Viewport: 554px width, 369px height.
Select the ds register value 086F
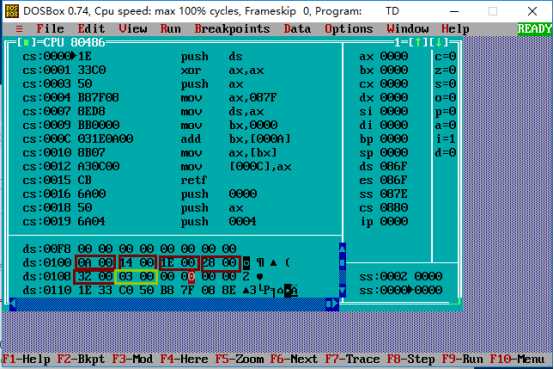pyautogui.click(x=394, y=166)
